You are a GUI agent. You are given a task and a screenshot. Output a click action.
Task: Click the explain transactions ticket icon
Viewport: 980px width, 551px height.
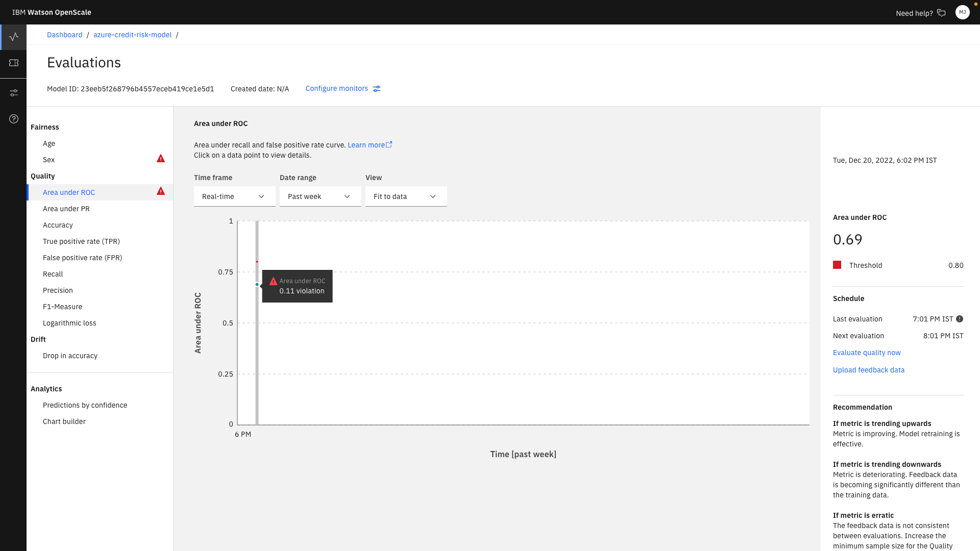pyautogui.click(x=14, y=63)
